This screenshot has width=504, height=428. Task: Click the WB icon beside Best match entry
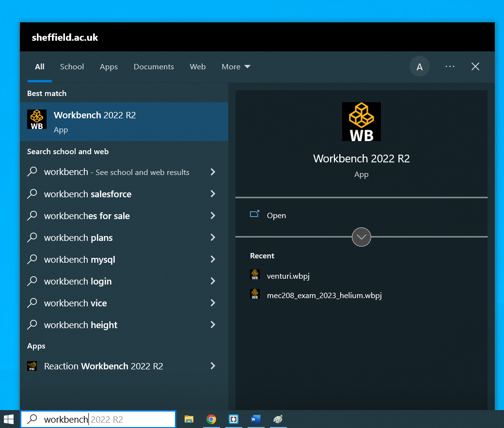coord(37,119)
